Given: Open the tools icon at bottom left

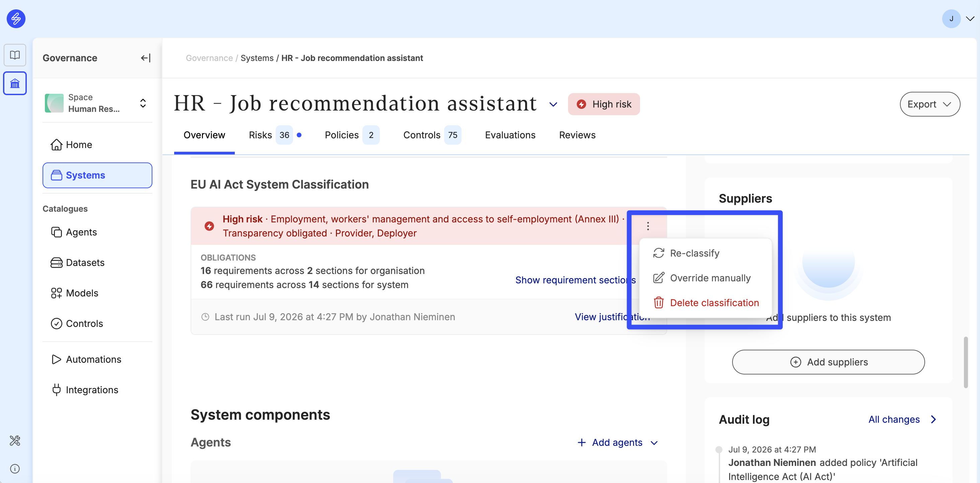Looking at the screenshot, I should (15, 440).
